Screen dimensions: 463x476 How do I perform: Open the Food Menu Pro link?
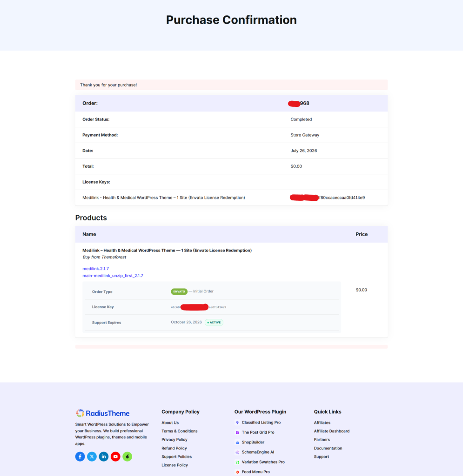click(256, 472)
